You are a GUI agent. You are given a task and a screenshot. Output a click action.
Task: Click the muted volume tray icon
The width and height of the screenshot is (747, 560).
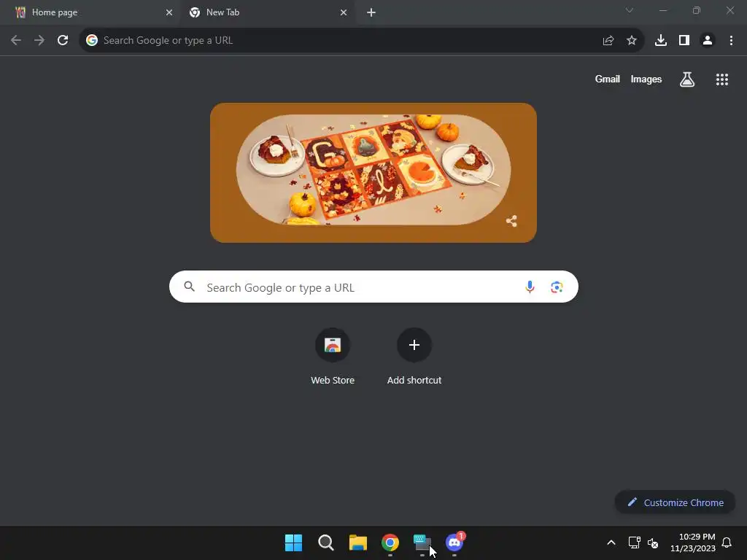[653, 542]
